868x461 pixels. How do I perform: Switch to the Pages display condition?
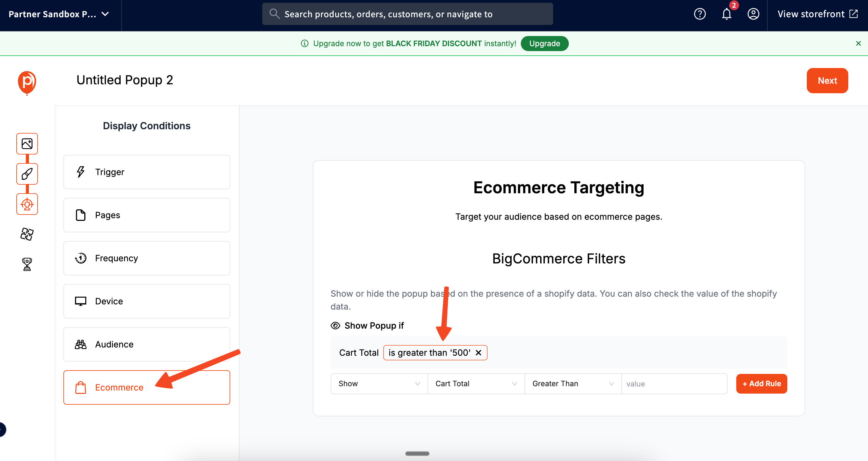pos(147,215)
